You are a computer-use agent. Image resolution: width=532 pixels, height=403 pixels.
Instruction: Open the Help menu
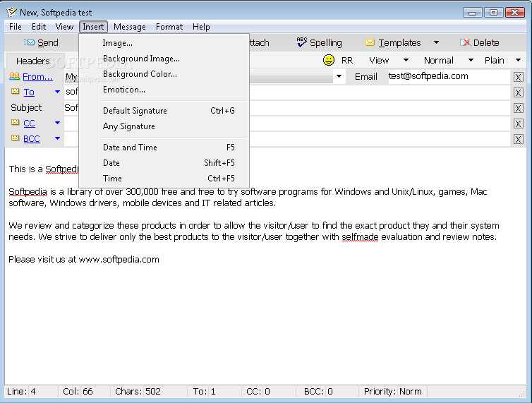click(201, 27)
